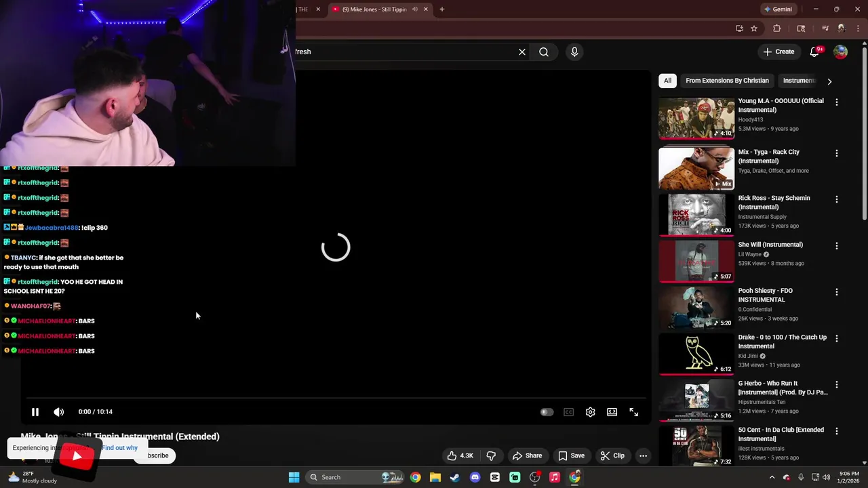Toggle the autoplay switch in the player
This screenshot has width=868, height=488.
pos(547,412)
